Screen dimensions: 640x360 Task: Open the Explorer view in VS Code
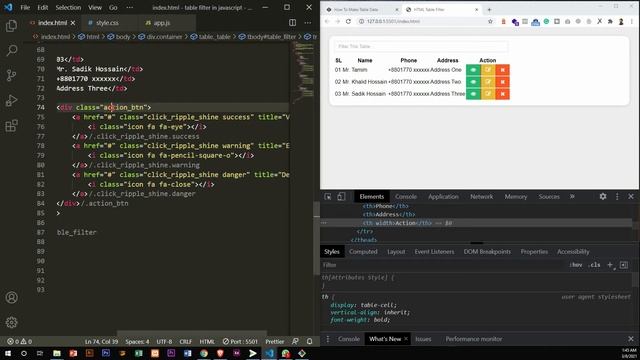tap(11, 26)
